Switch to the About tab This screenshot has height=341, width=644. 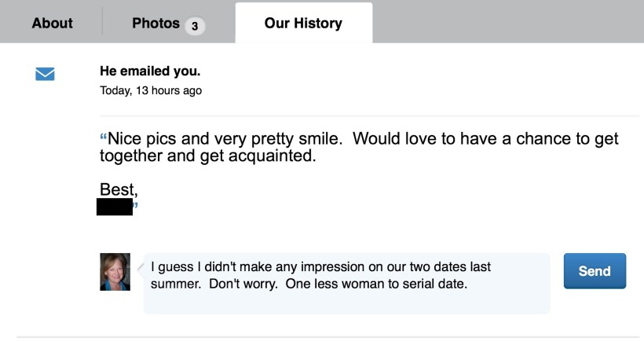[x=52, y=23]
